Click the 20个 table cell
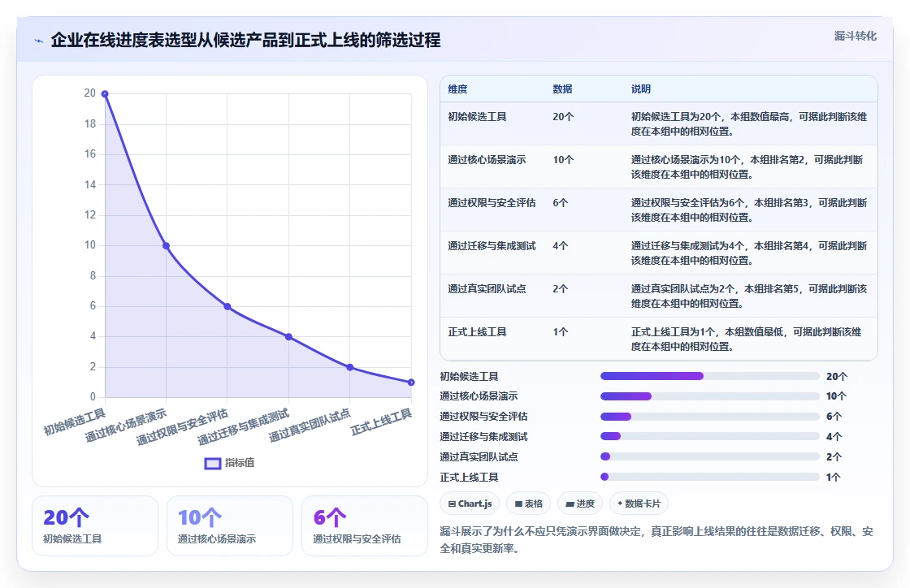910x588 pixels. tap(563, 117)
